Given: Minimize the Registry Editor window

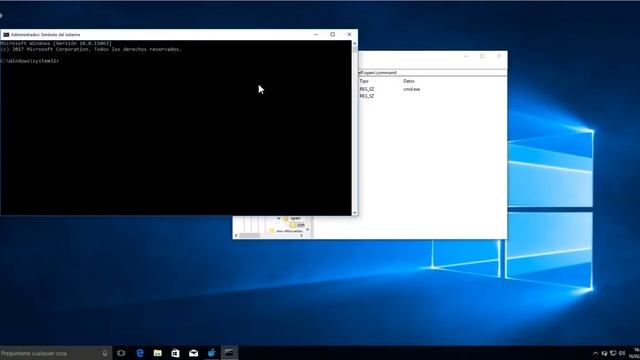Looking at the screenshot, I should (466, 56).
